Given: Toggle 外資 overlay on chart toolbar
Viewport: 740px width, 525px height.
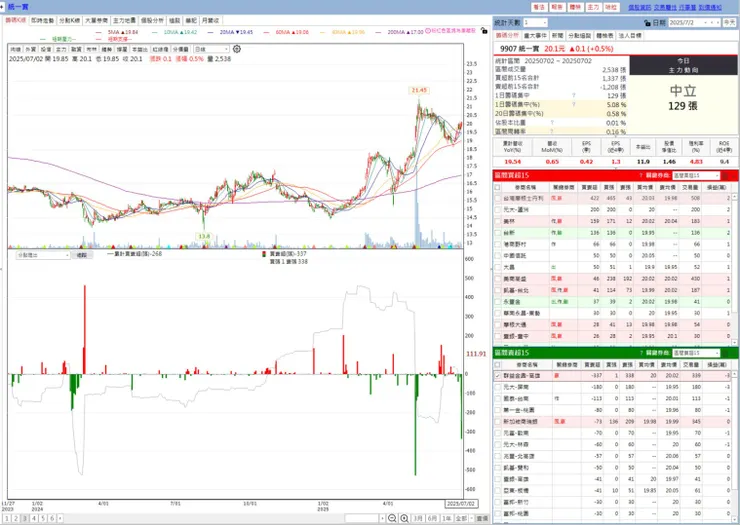Looking at the screenshot, I should (30, 49).
